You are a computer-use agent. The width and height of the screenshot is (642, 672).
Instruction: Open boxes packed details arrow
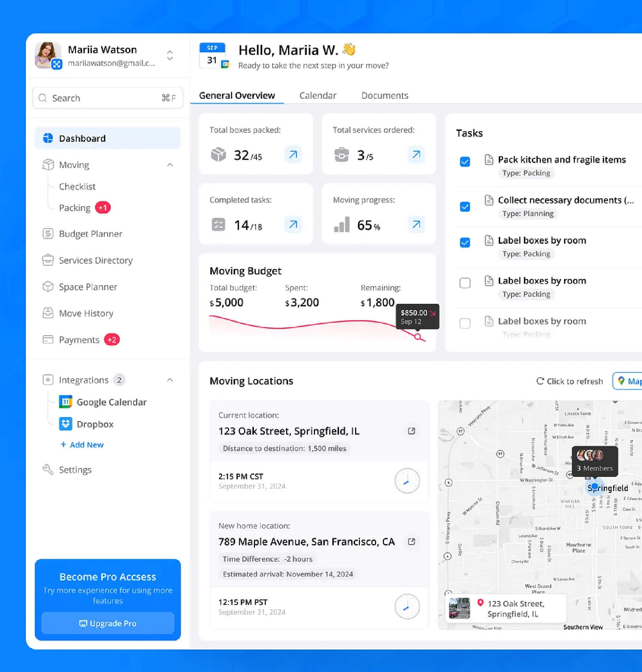pyautogui.click(x=293, y=154)
